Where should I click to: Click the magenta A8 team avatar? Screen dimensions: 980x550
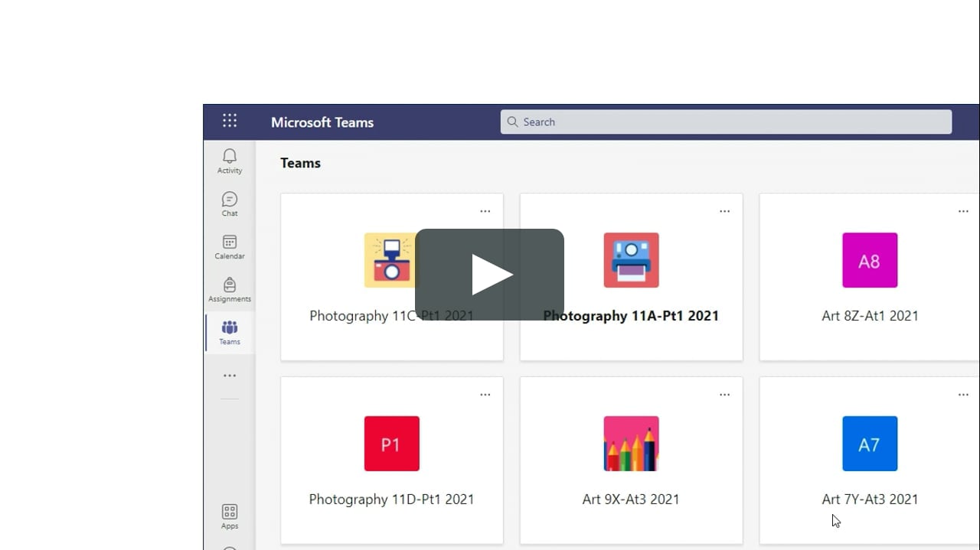(x=870, y=260)
